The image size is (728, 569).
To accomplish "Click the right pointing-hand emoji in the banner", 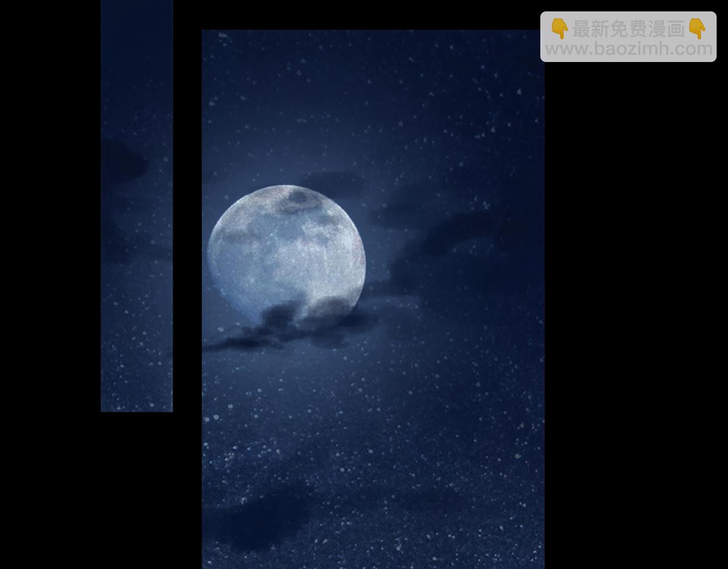I will (x=697, y=28).
